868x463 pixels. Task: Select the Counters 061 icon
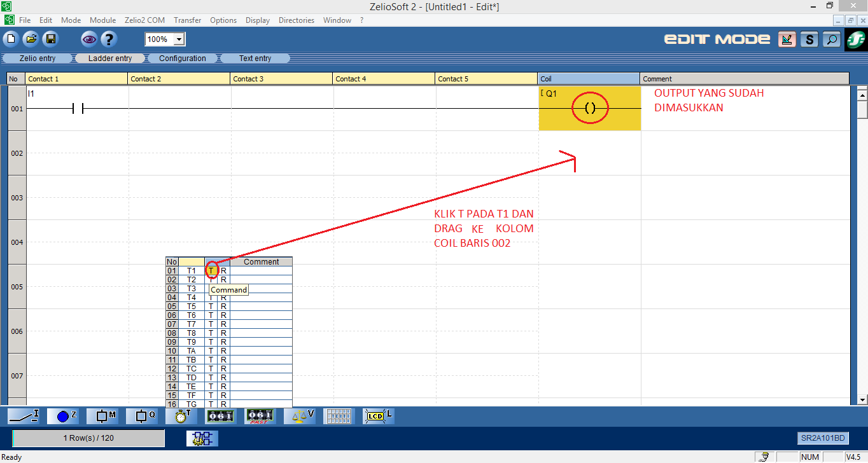click(x=220, y=417)
